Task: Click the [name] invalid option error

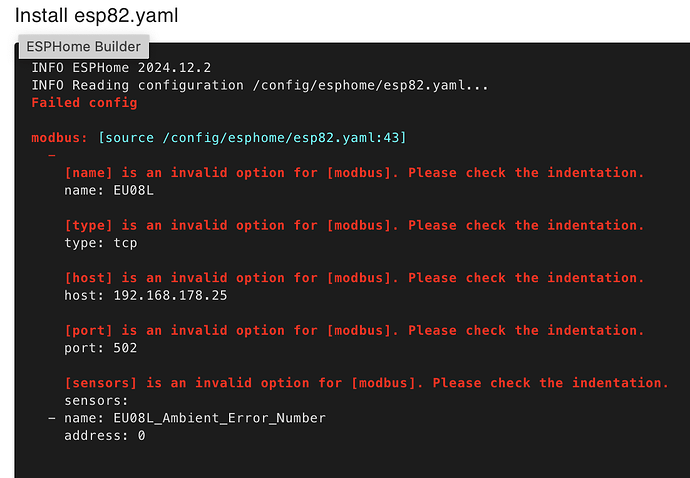Action: pos(354,173)
